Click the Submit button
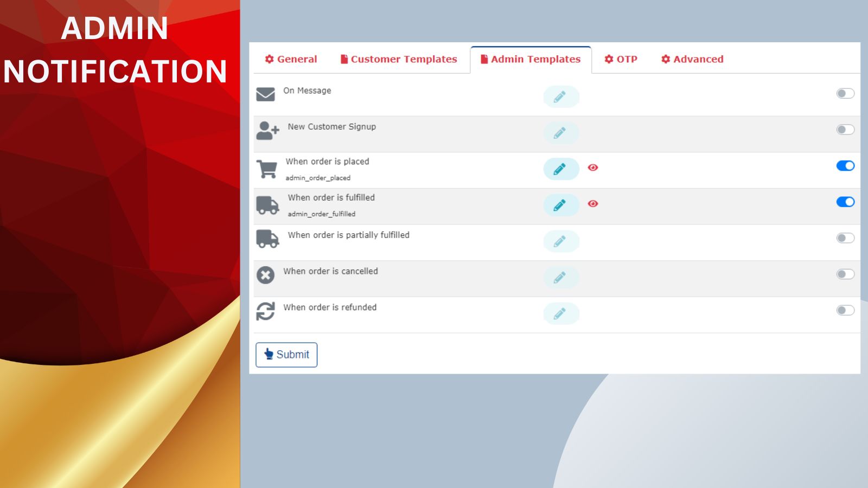The height and width of the screenshot is (488, 868). pos(286,355)
